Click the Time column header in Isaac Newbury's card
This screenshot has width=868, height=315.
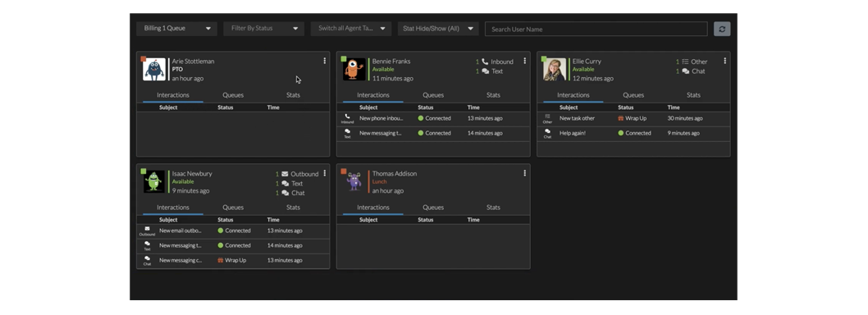[x=273, y=220]
